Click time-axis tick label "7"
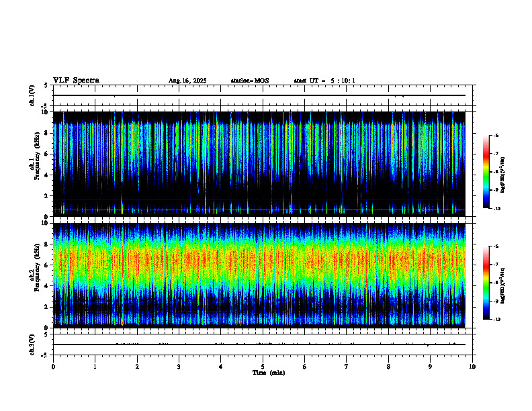Image resolution: width=532 pixels, height=411 pixels. tap(347, 367)
